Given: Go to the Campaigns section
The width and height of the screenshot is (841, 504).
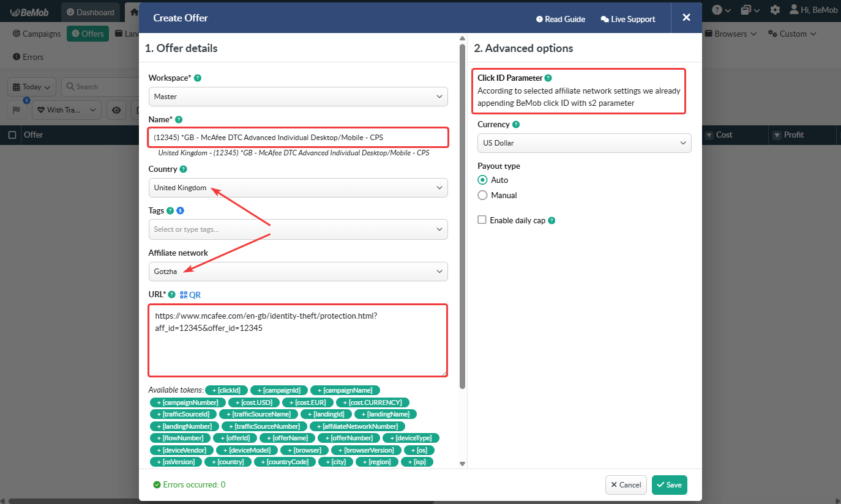Looking at the screenshot, I should click(37, 34).
